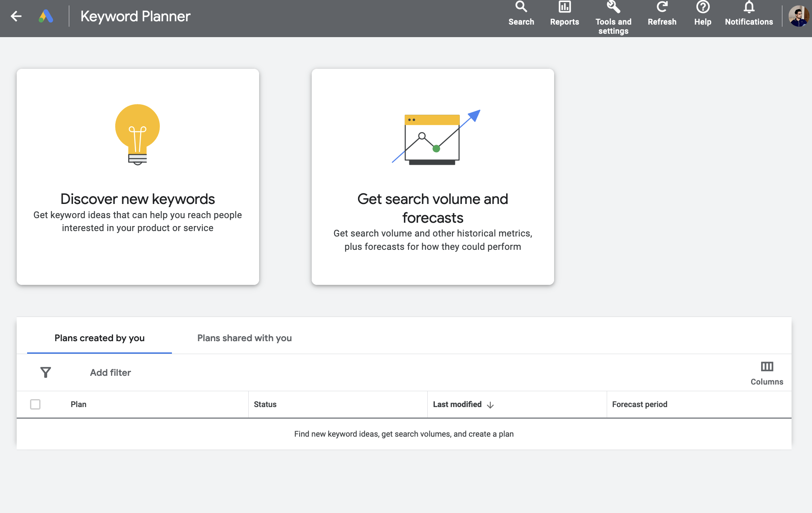Open Google Ads logo home
This screenshot has width=812, height=513.
[x=46, y=16]
